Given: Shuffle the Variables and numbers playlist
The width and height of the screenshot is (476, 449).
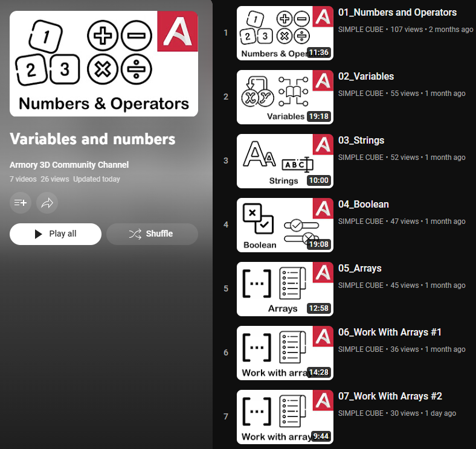Looking at the screenshot, I should pyautogui.click(x=152, y=234).
